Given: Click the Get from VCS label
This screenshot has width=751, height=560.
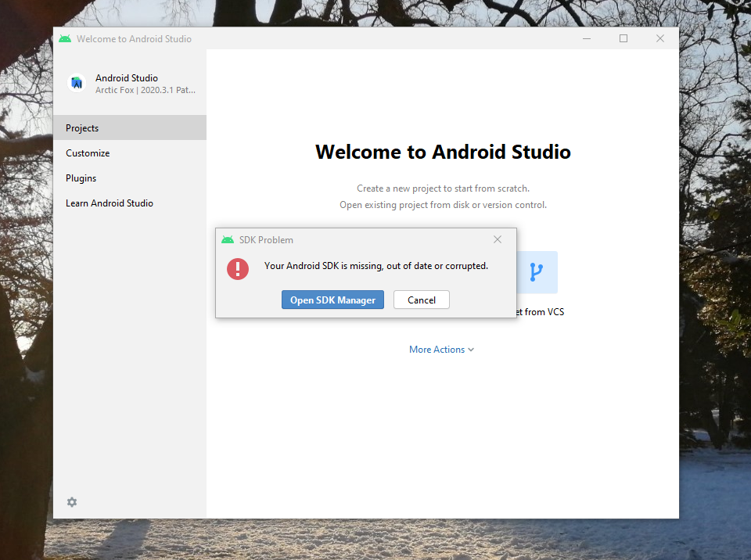Looking at the screenshot, I should pos(541,312).
